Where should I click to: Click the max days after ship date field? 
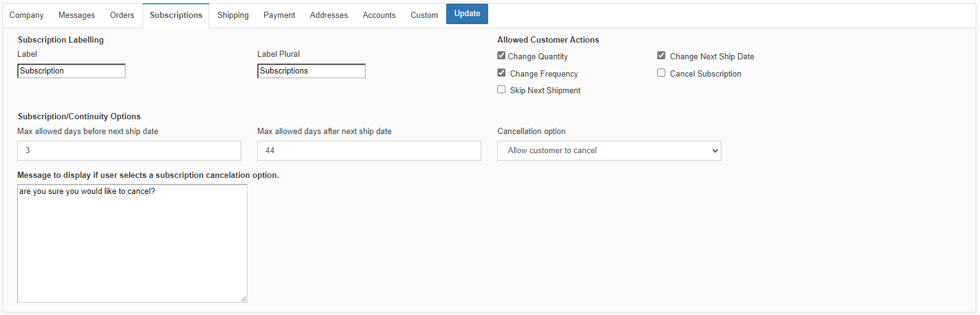[x=369, y=151]
